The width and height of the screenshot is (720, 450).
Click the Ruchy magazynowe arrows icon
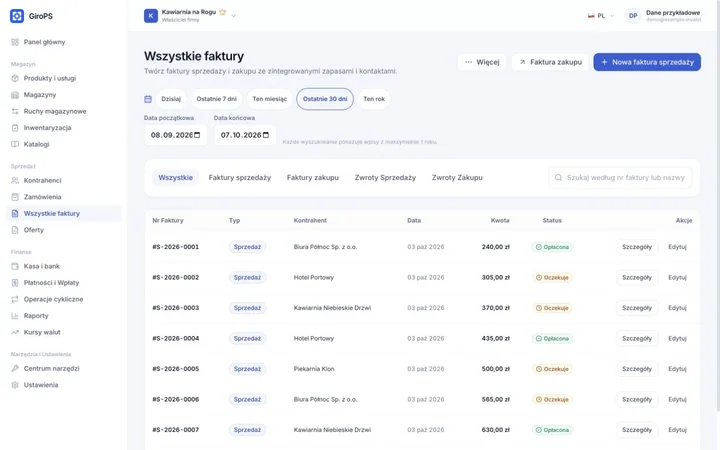point(15,112)
